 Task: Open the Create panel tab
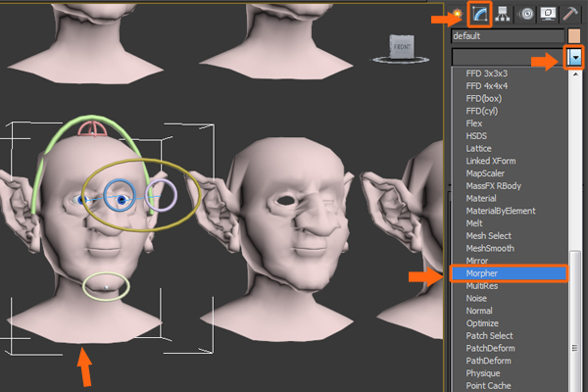coord(457,15)
